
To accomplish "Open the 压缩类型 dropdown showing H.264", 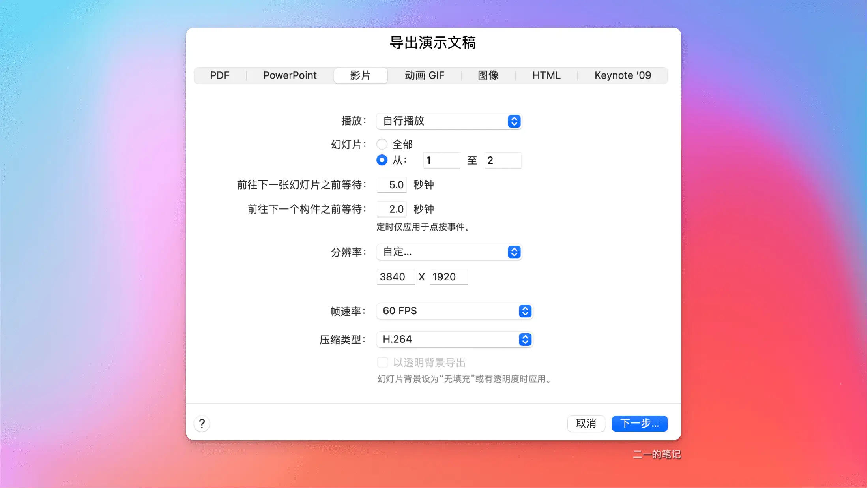I will click(x=455, y=340).
